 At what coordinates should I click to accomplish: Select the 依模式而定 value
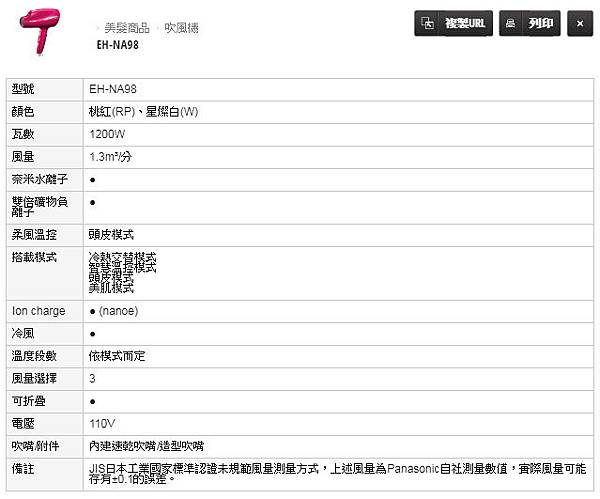tap(117, 356)
